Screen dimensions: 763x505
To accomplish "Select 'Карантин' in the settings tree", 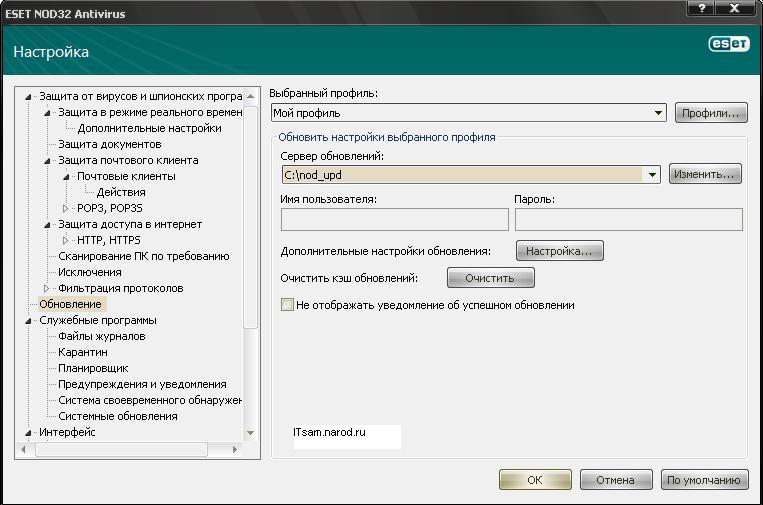I will (83, 352).
